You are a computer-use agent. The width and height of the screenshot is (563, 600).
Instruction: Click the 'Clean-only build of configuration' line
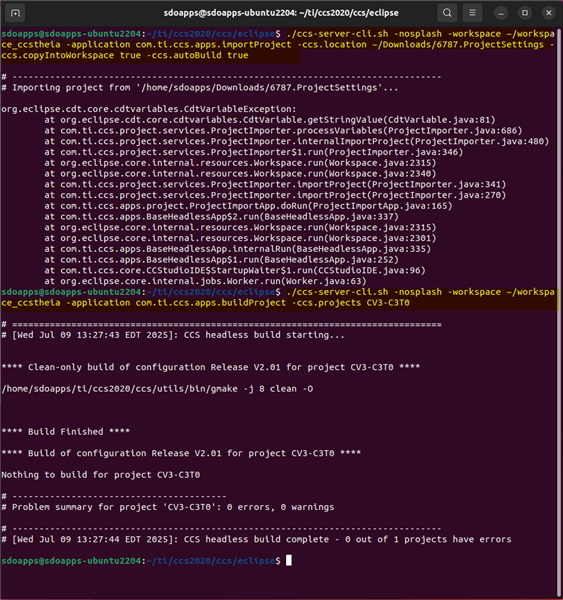click(x=211, y=367)
